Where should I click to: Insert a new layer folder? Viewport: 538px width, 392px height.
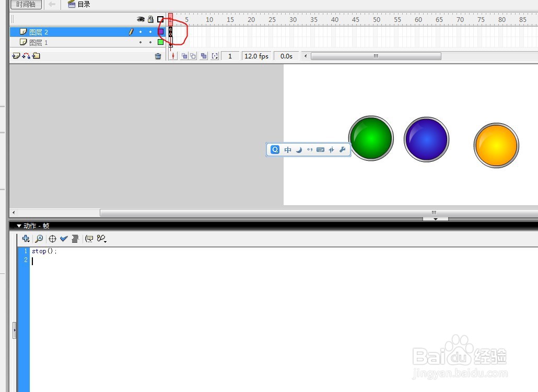click(36, 56)
